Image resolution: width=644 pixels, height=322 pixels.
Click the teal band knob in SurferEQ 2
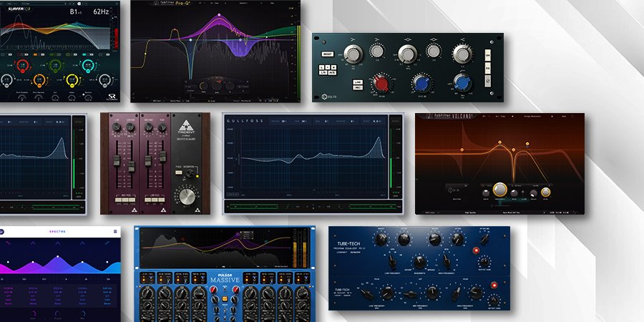[x=88, y=65]
